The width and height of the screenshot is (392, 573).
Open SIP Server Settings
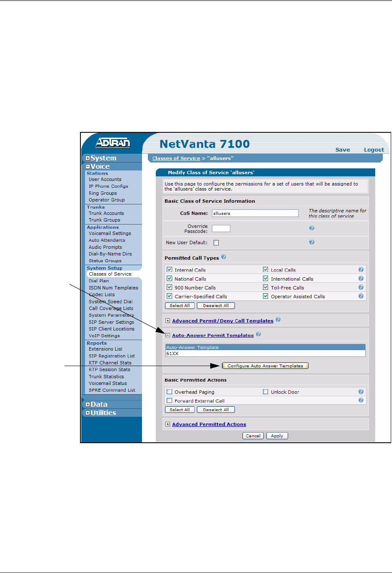pyautogui.click(x=111, y=322)
